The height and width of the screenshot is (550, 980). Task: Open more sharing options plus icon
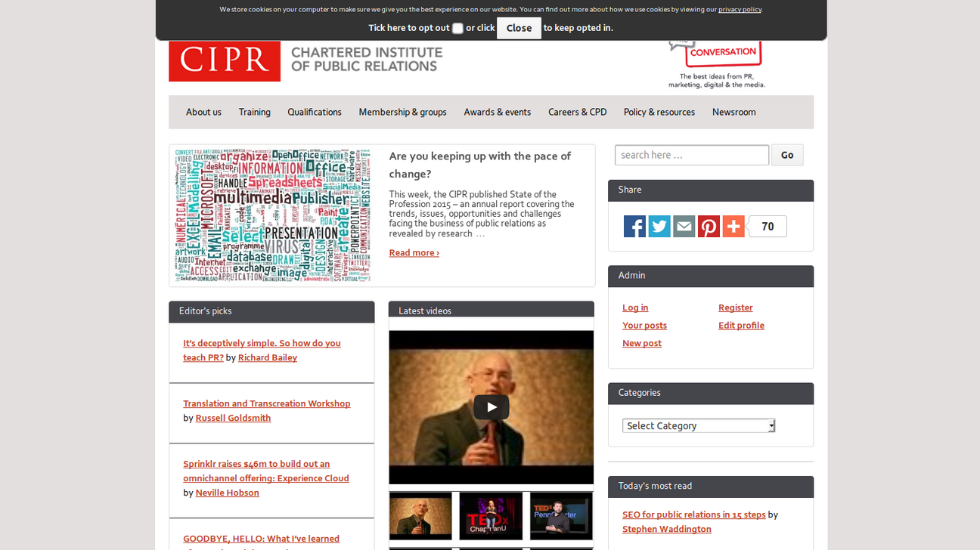[x=733, y=227]
